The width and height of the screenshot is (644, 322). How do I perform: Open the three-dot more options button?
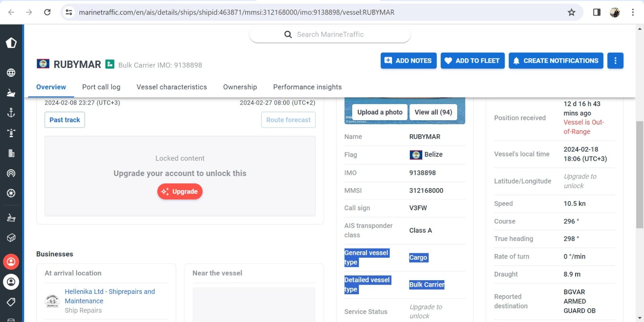tap(615, 61)
